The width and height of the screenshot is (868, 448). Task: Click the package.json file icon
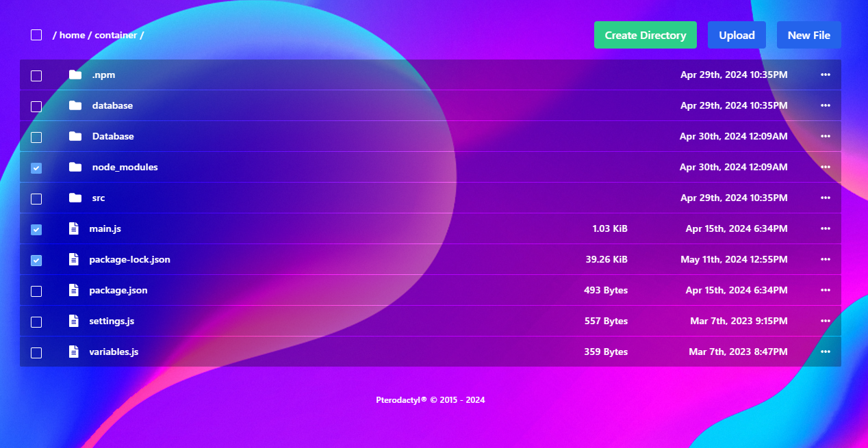74,290
